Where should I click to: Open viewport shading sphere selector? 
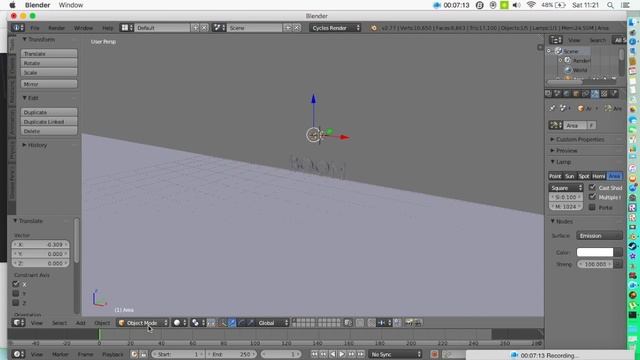(x=179, y=322)
